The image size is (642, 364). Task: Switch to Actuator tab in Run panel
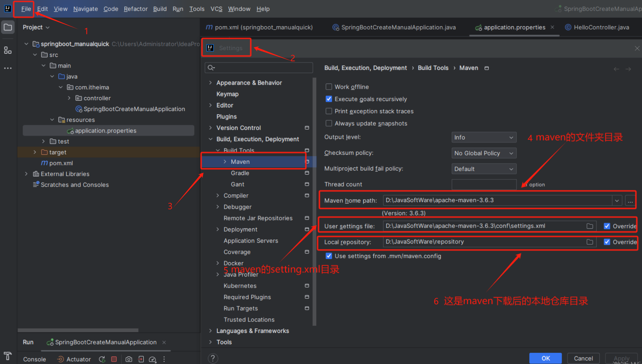(74, 359)
